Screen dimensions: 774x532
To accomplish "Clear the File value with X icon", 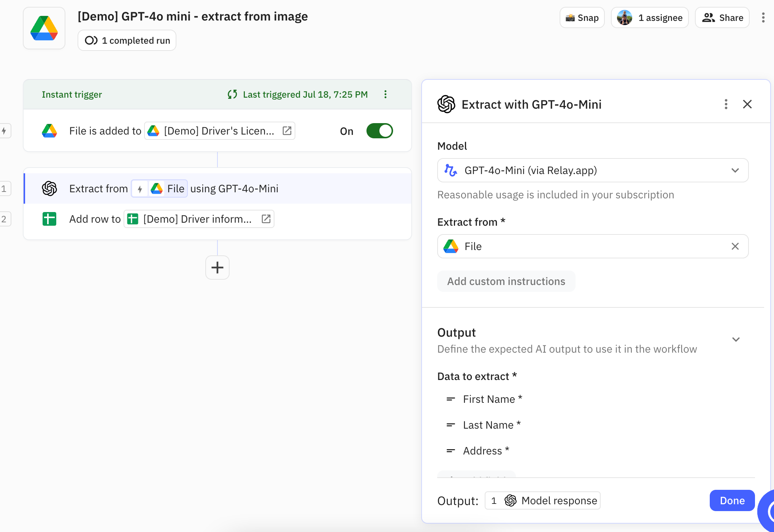I will pos(735,246).
